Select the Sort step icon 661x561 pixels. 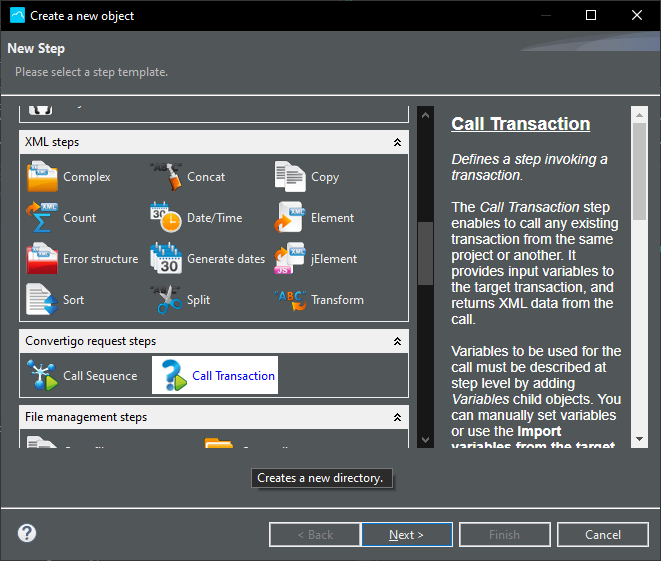[x=42, y=299]
